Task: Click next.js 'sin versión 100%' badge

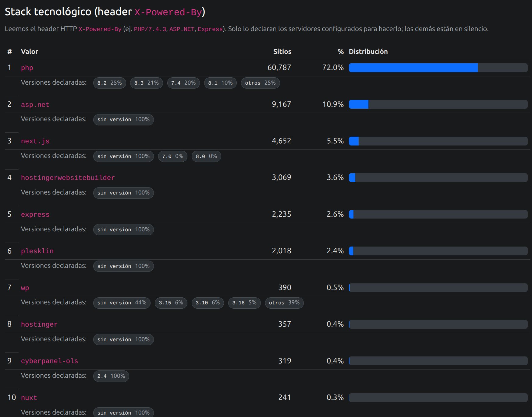Action: (123, 156)
